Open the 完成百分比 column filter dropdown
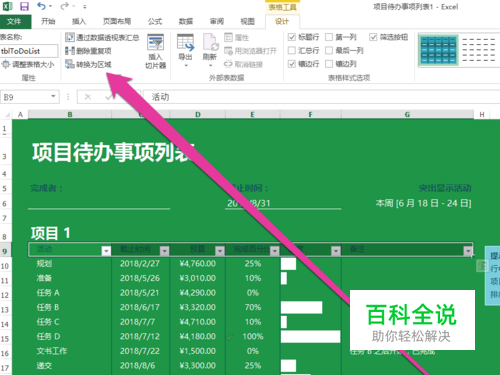Viewport: 500px width, 375px height. (274, 251)
